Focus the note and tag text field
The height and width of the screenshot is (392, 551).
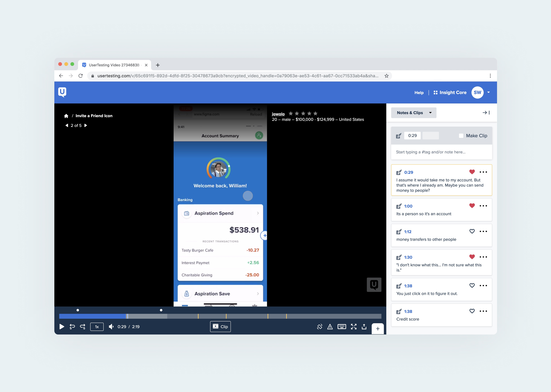(x=442, y=152)
